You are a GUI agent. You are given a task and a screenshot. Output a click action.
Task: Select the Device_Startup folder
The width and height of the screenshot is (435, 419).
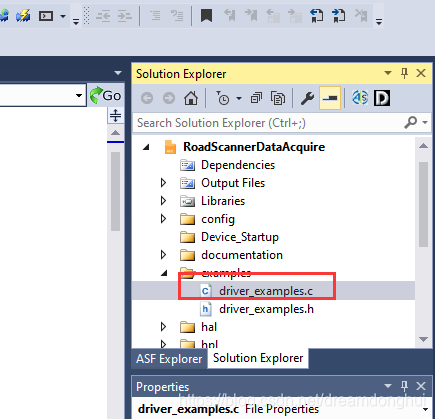pos(240,237)
